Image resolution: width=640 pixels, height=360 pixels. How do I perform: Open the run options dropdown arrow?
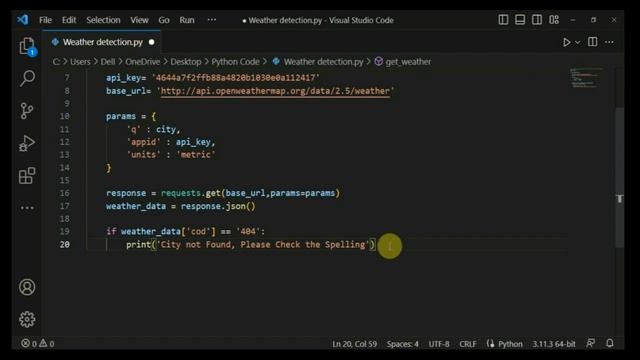578,42
